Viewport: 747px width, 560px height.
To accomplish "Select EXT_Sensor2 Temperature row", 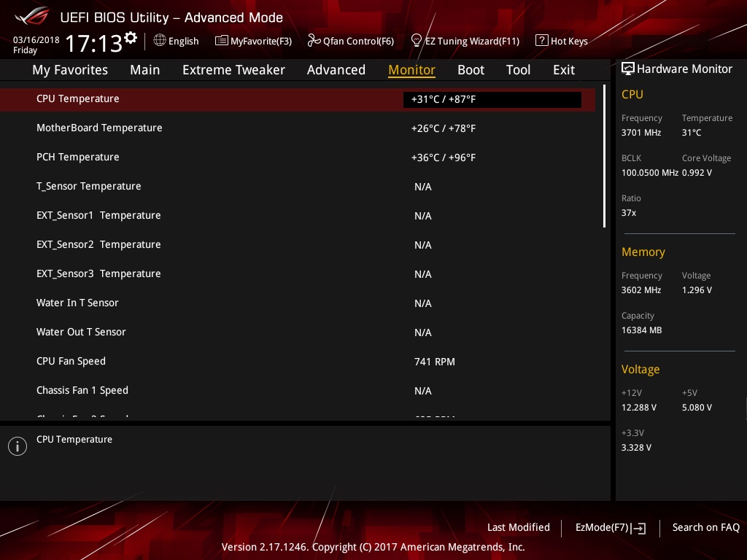I will coord(298,245).
